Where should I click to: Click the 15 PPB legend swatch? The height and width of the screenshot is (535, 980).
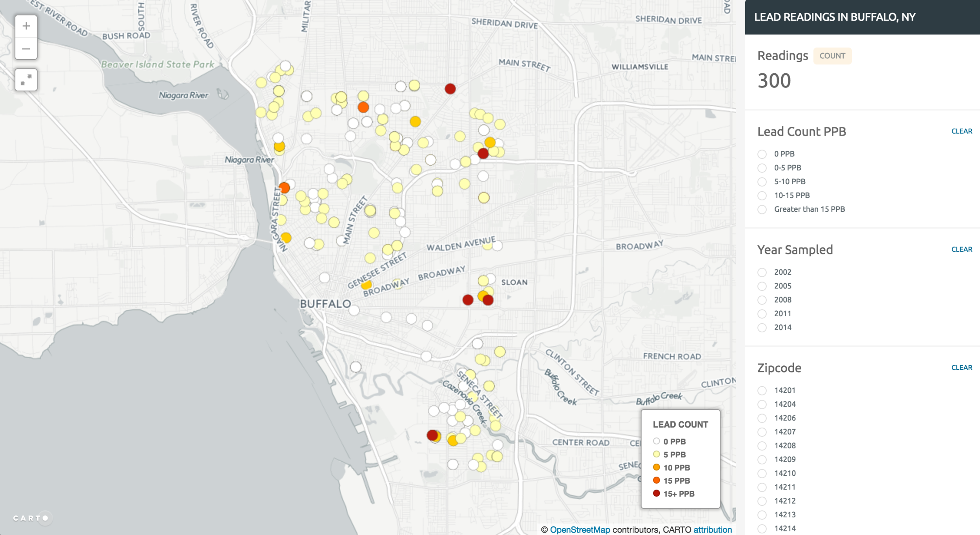point(656,480)
